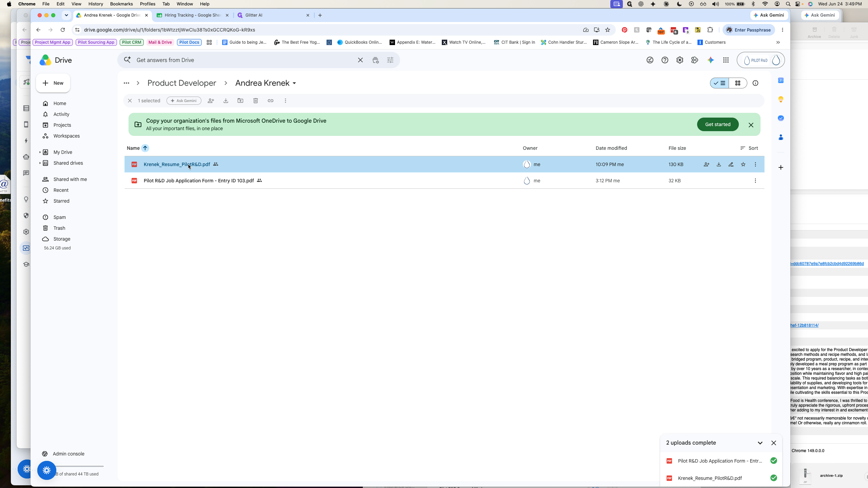The height and width of the screenshot is (488, 868).
Task: Clear the Drive search box
Action: click(360, 60)
